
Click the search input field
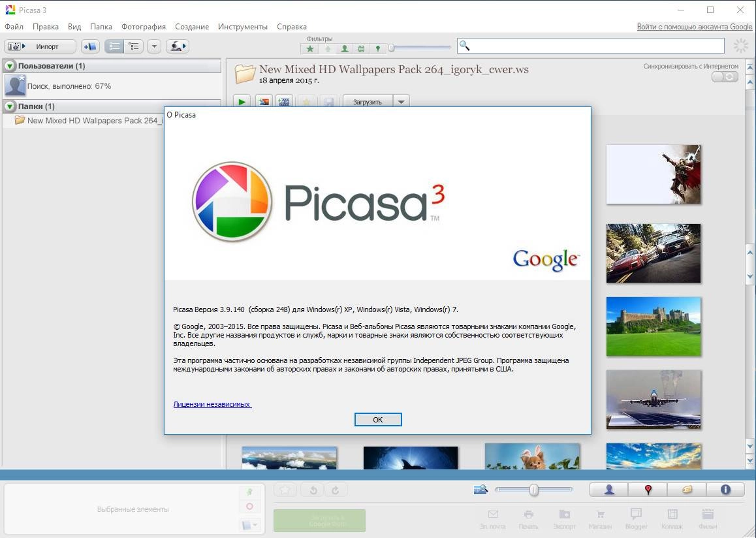(x=591, y=46)
